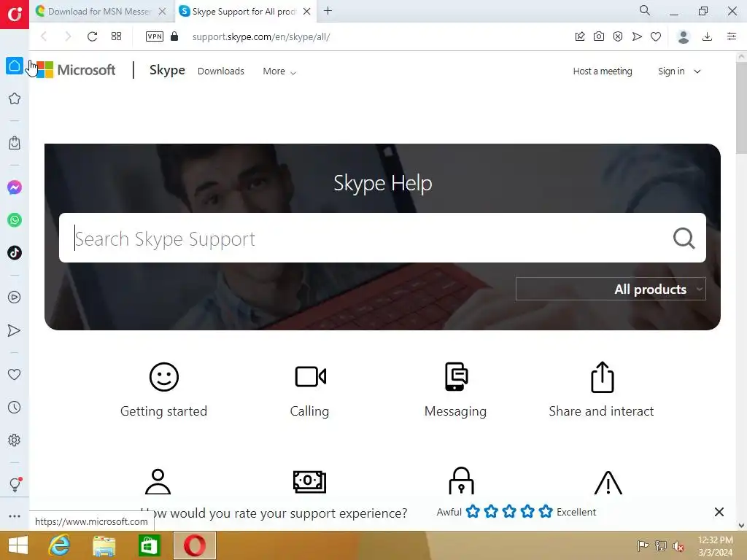Take a snapshot with camera icon
The width and height of the screenshot is (747, 560).
599,36
